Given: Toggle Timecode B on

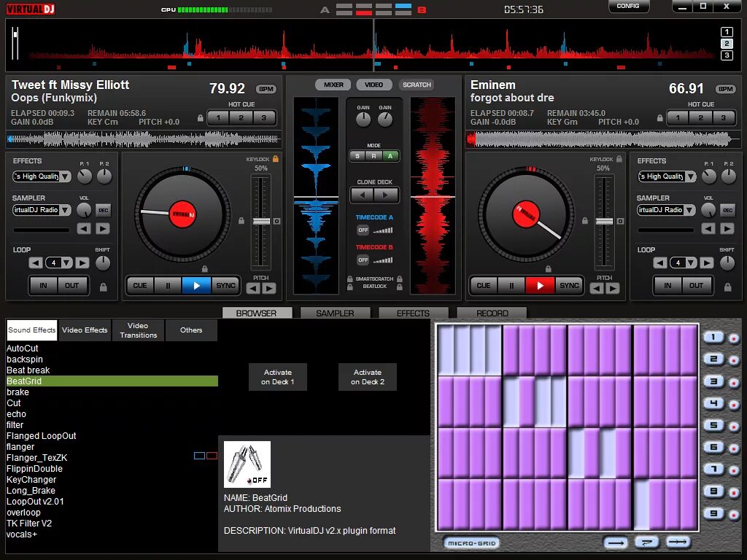Looking at the screenshot, I should (363, 260).
